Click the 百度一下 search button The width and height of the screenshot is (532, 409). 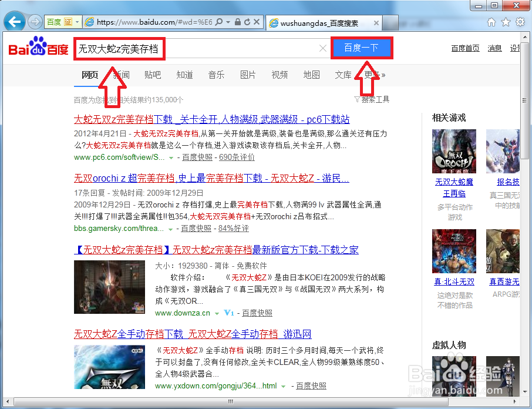tap(362, 48)
